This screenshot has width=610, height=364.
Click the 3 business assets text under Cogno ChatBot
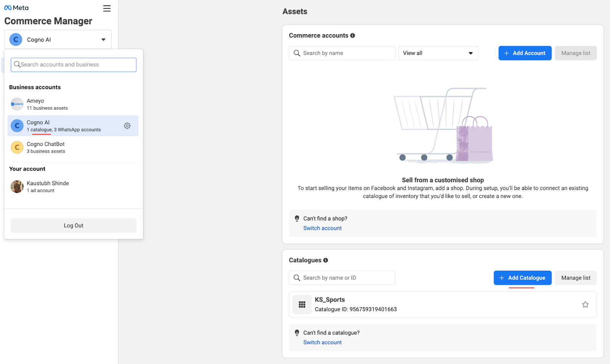click(x=46, y=152)
